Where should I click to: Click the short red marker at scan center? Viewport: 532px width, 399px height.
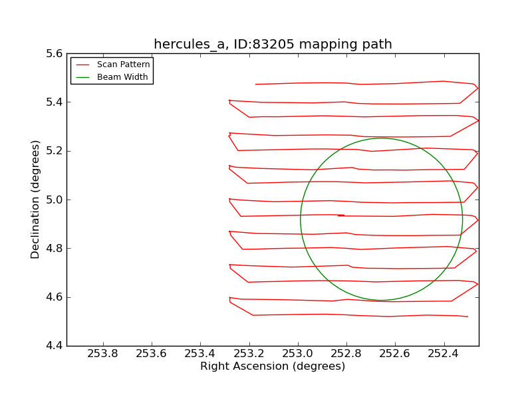coord(340,215)
